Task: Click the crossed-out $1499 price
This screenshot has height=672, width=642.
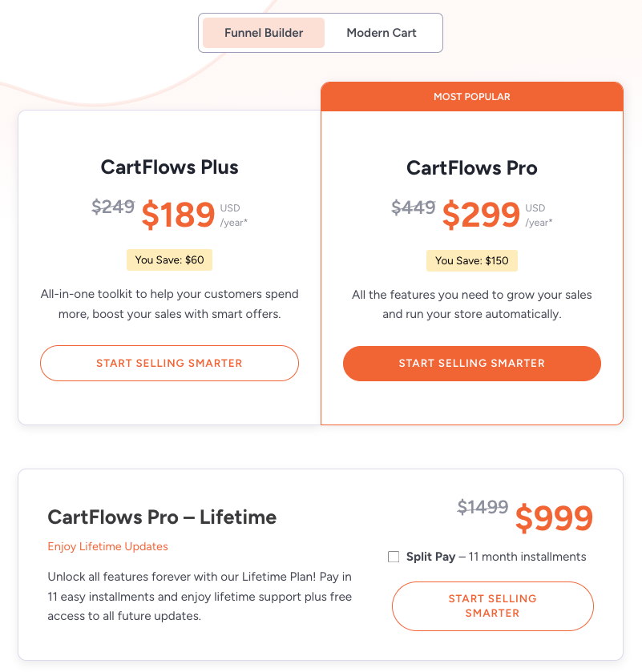Action: (x=482, y=507)
